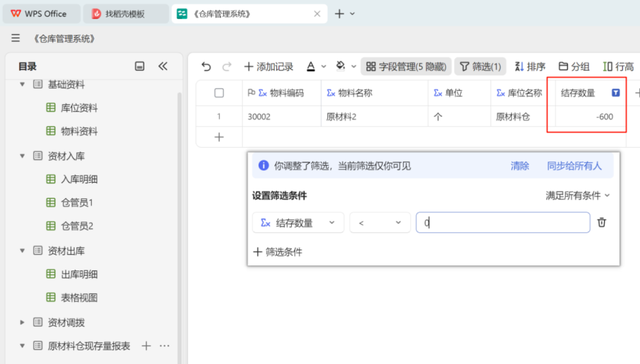
Task: Click the filter value input field
Action: (503, 223)
